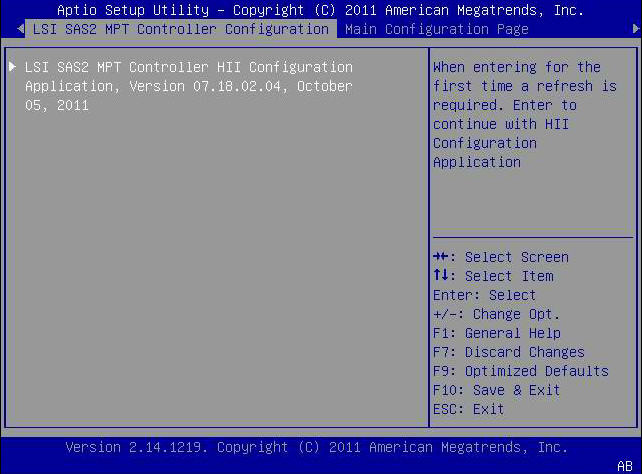The height and width of the screenshot is (474, 642).
Task: Expand the submenu arrow beside HII Configuration entry
Action: pyautogui.click(x=12, y=66)
